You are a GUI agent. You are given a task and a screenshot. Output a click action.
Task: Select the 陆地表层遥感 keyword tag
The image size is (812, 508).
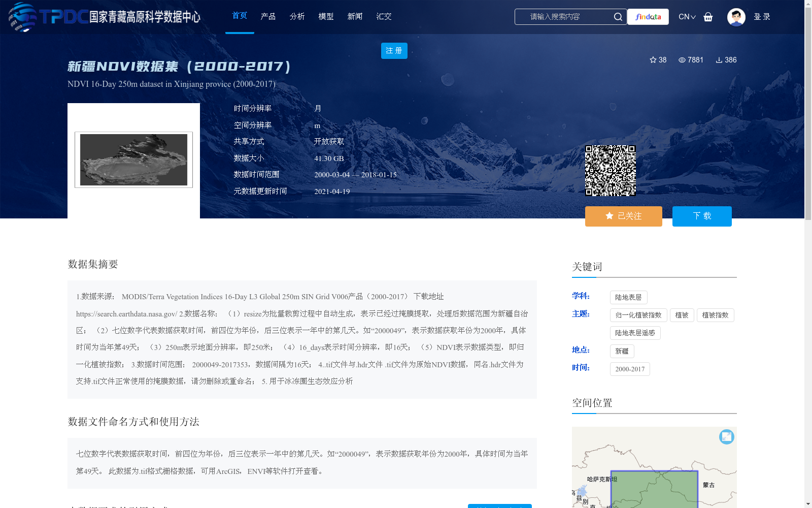coord(635,333)
